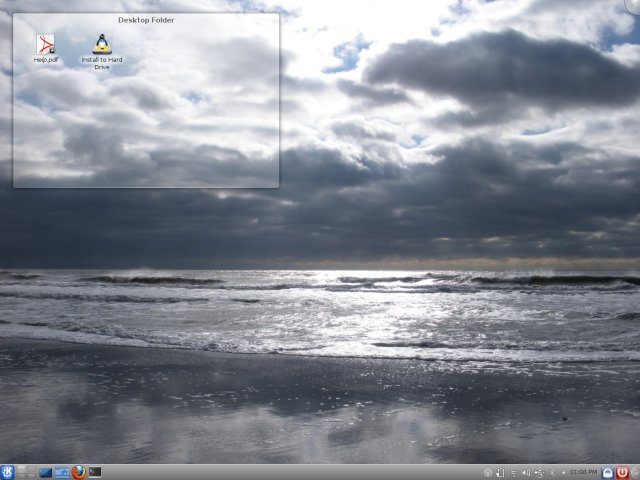The image size is (640, 480).
Task: Click the Bluetooth tray icon
Action: [x=553, y=473]
